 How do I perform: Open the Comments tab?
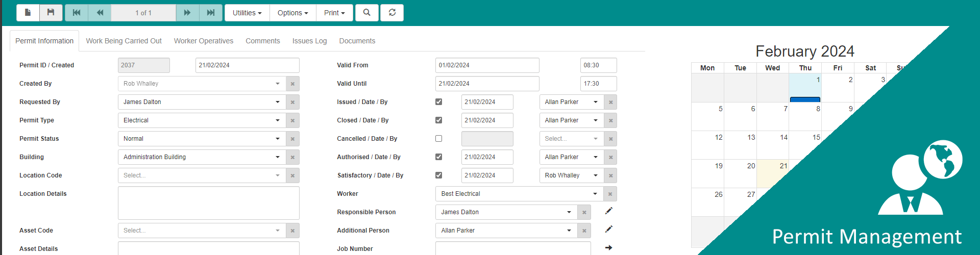(x=263, y=41)
